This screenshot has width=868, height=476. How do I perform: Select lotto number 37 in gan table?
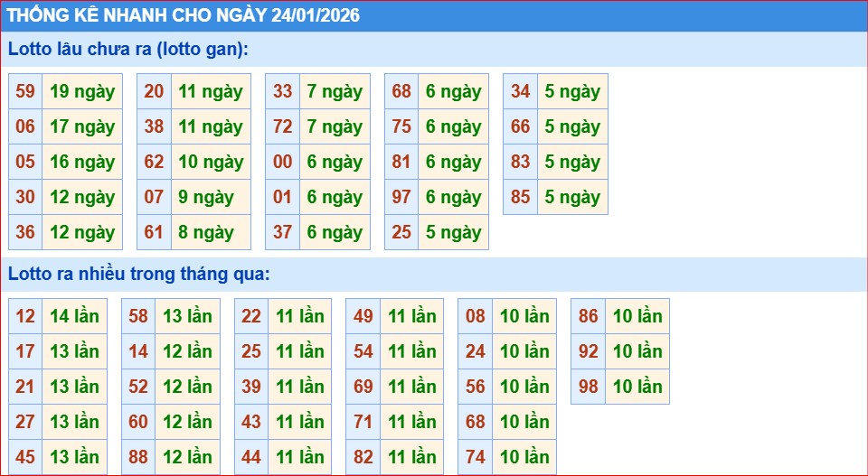tap(282, 232)
